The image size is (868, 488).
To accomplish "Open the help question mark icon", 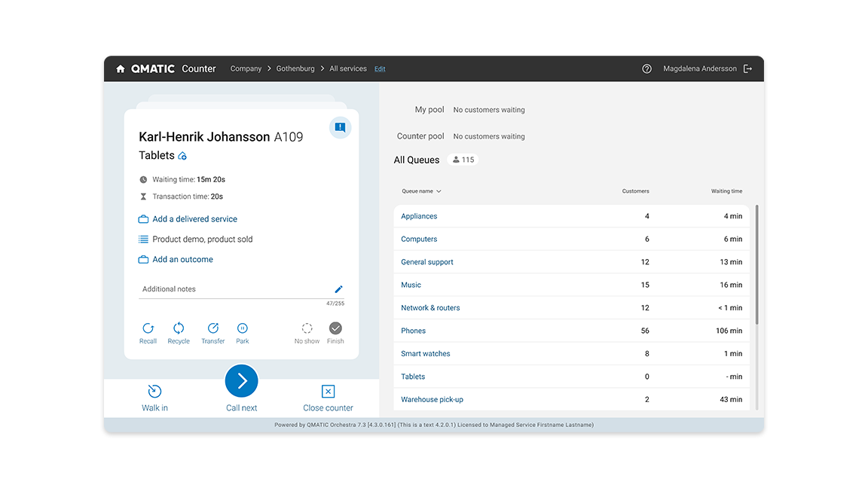I will coord(646,69).
